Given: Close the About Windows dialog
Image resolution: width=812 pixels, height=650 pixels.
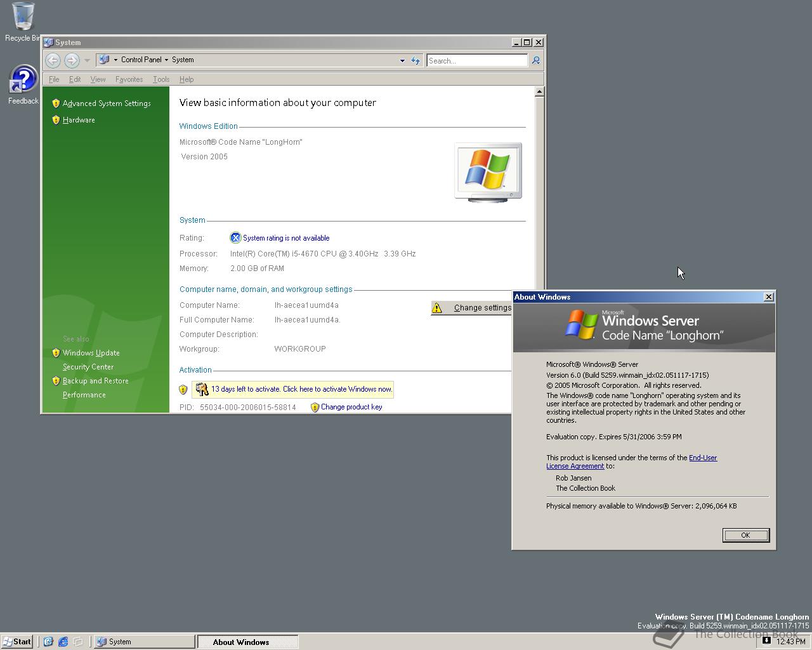Looking at the screenshot, I should tap(769, 297).
